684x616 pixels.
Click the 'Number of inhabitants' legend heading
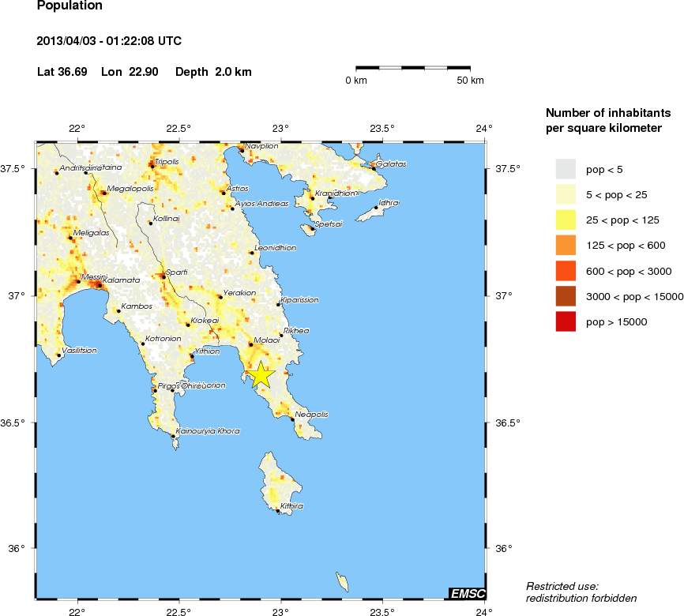click(x=608, y=113)
